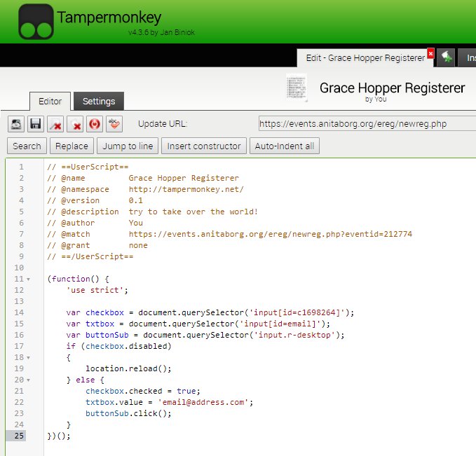The width and height of the screenshot is (476, 456).
Task: Click the 'if (checkbox.disabled)' line
Action: coord(118,347)
